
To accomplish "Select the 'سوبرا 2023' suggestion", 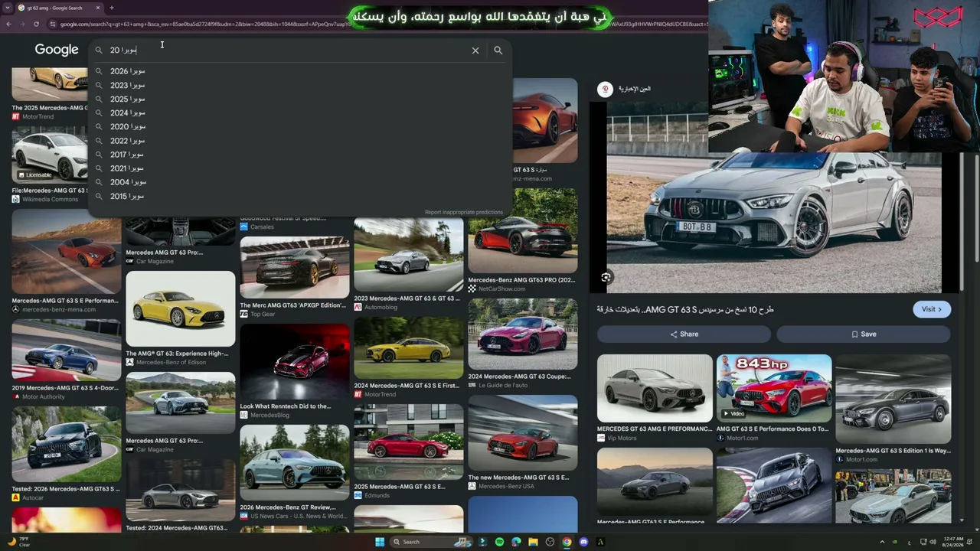I will 300,85.
